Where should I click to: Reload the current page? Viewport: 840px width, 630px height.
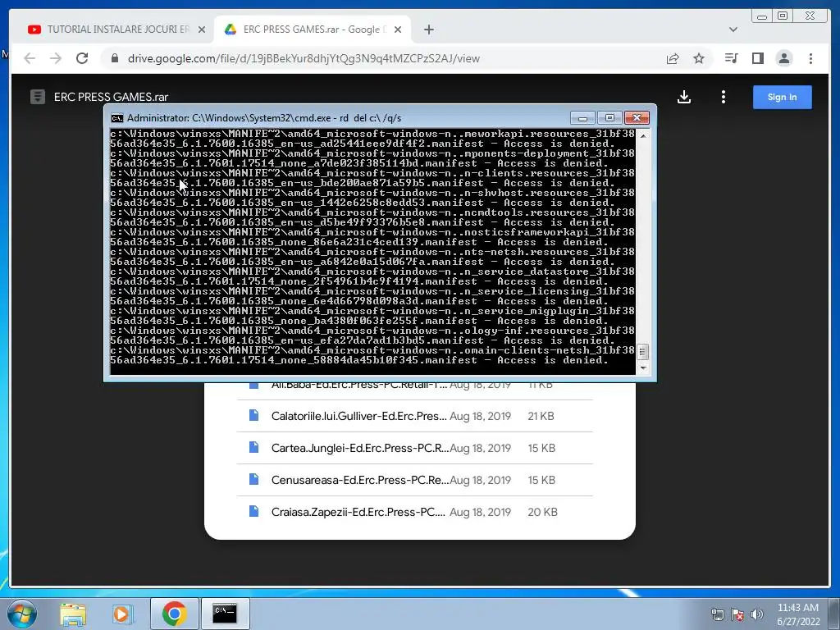pos(82,58)
